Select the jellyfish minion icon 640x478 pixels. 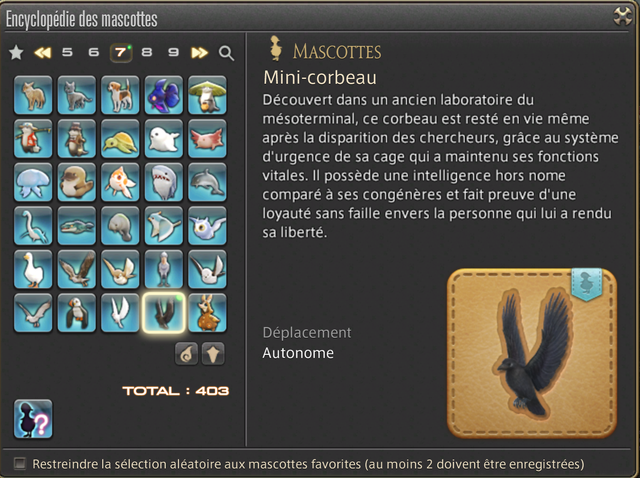pos(33,182)
